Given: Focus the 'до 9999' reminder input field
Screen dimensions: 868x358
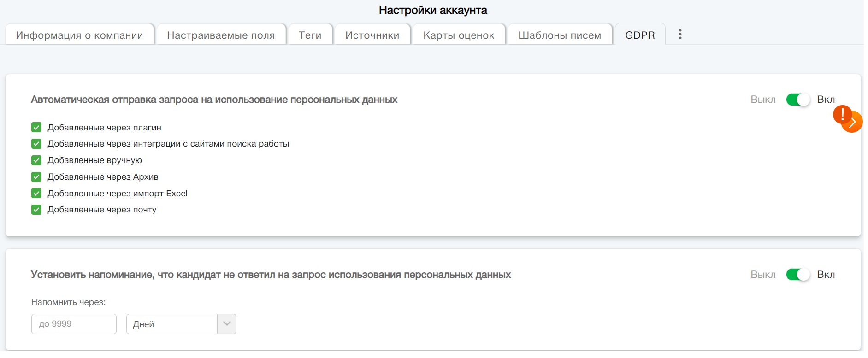Looking at the screenshot, I should pyautogui.click(x=74, y=324).
